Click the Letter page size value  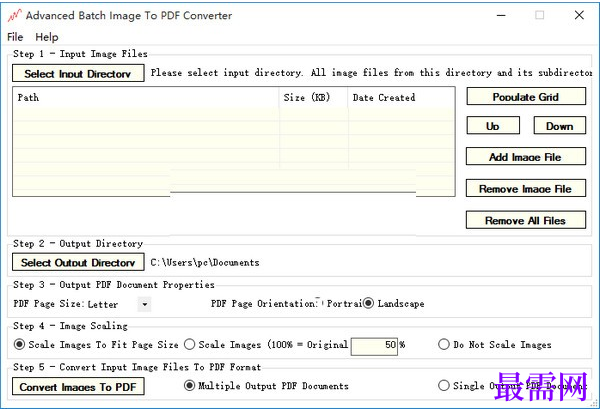click(103, 304)
